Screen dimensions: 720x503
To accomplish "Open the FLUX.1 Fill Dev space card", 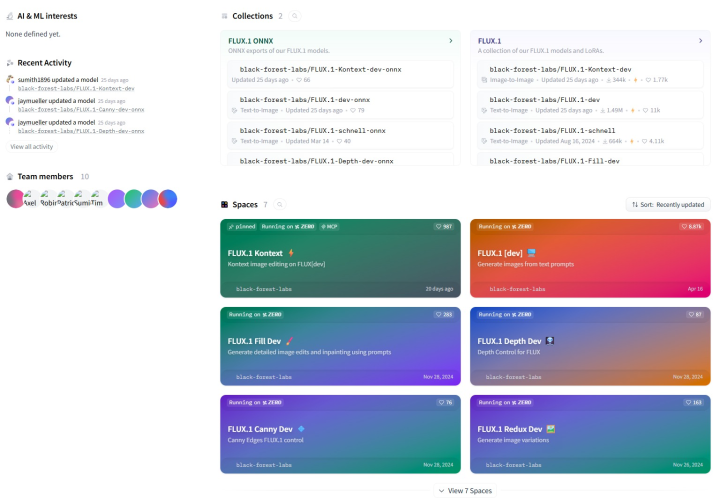I will (x=340, y=346).
